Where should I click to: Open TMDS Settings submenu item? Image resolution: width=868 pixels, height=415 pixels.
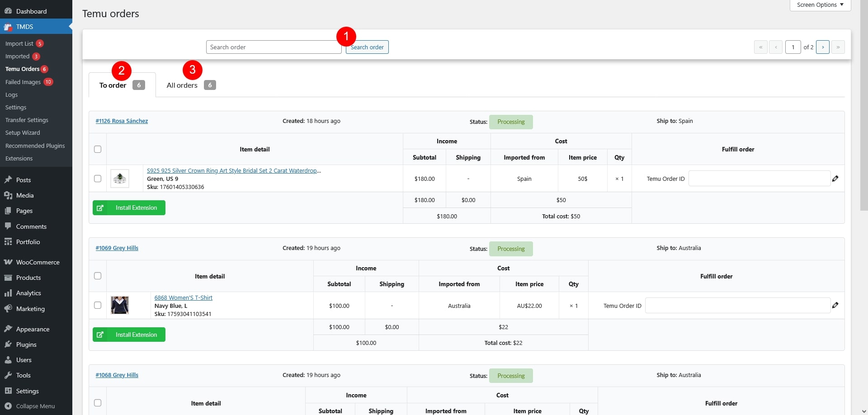(16, 107)
